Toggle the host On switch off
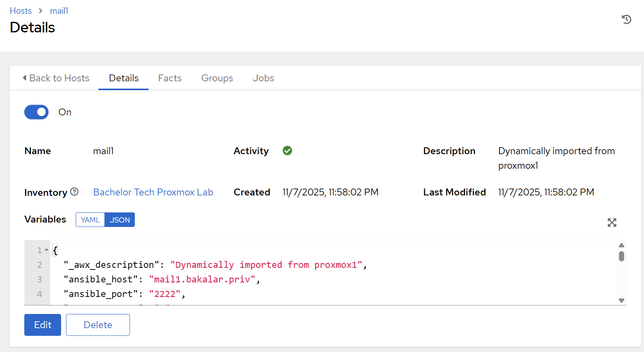This screenshot has width=644, height=352. [x=36, y=112]
